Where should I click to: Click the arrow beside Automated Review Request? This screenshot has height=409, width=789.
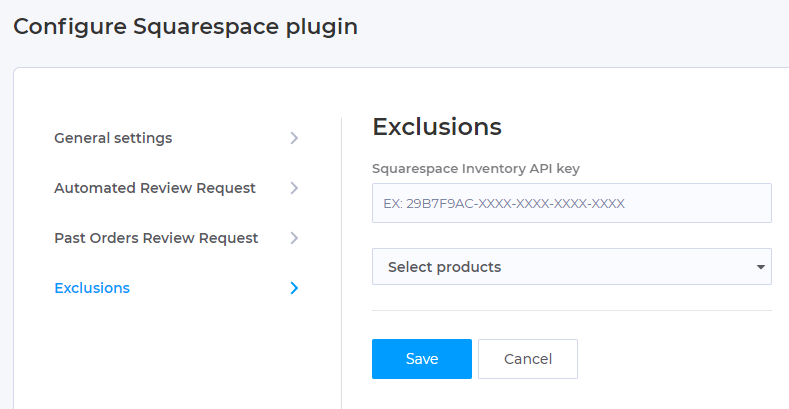click(294, 188)
